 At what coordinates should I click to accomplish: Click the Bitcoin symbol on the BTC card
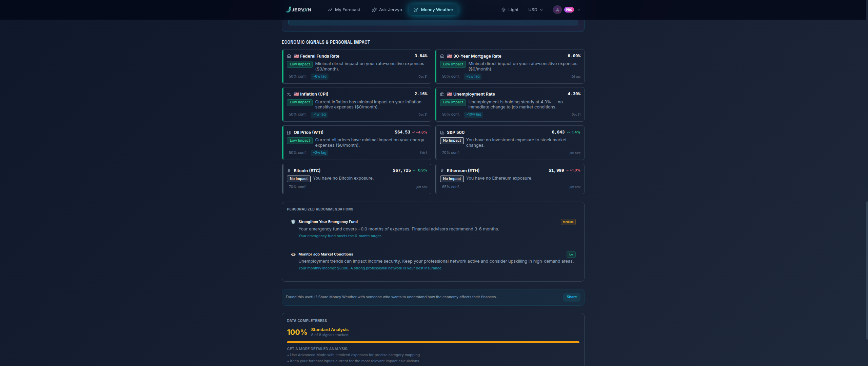(289, 170)
